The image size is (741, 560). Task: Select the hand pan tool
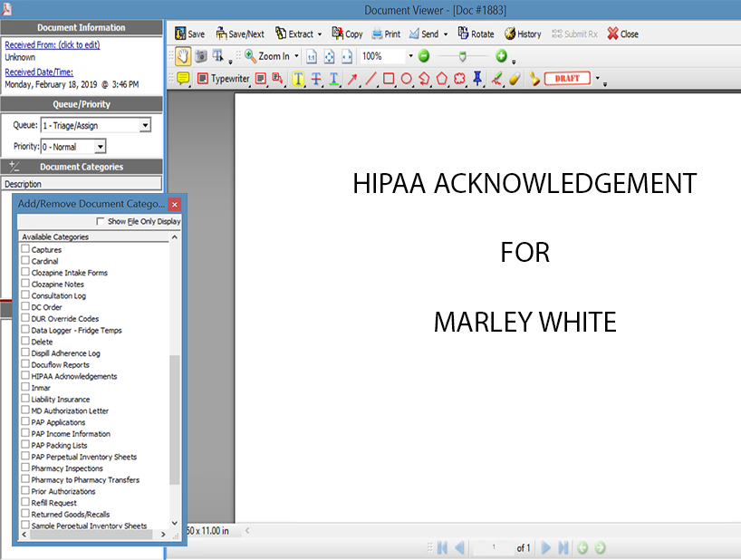click(182, 56)
